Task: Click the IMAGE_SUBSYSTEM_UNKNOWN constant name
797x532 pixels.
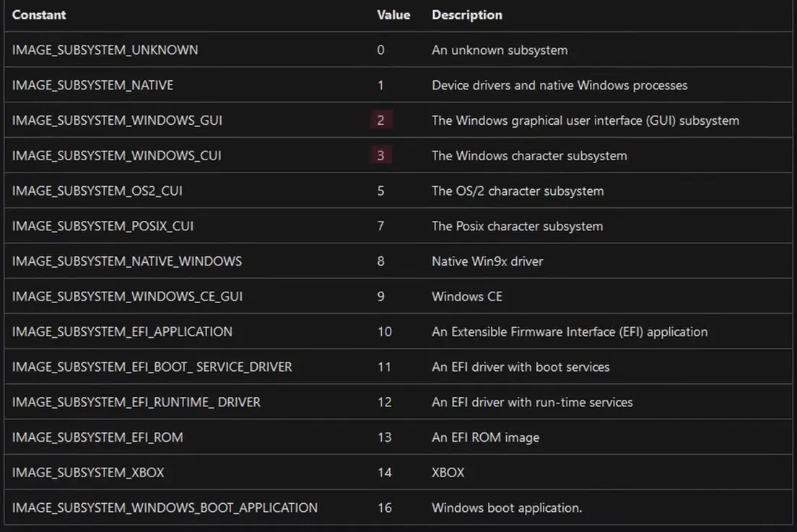Action: coord(105,50)
